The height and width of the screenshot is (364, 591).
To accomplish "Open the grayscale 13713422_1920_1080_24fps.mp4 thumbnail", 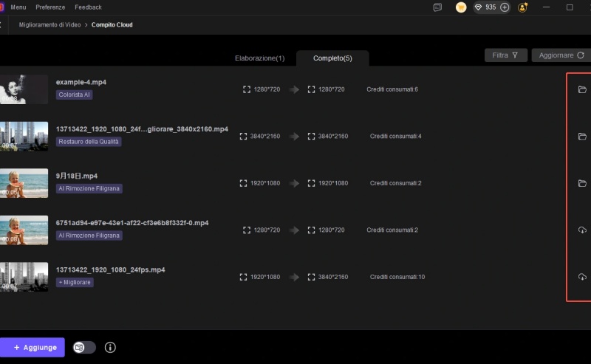I will click(x=24, y=277).
